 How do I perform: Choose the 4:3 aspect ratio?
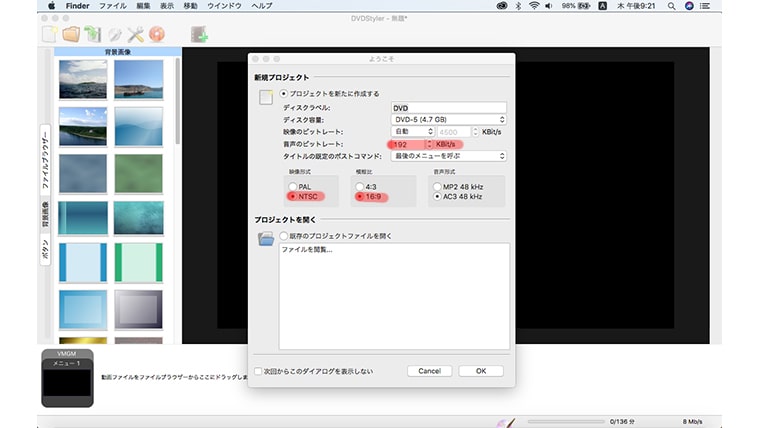[360, 187]
